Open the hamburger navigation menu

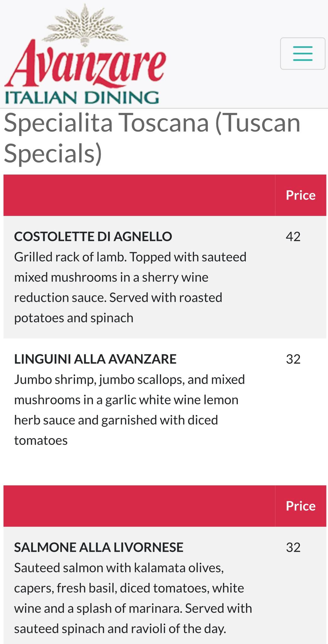pyautogui.click(x=303, y=53)
